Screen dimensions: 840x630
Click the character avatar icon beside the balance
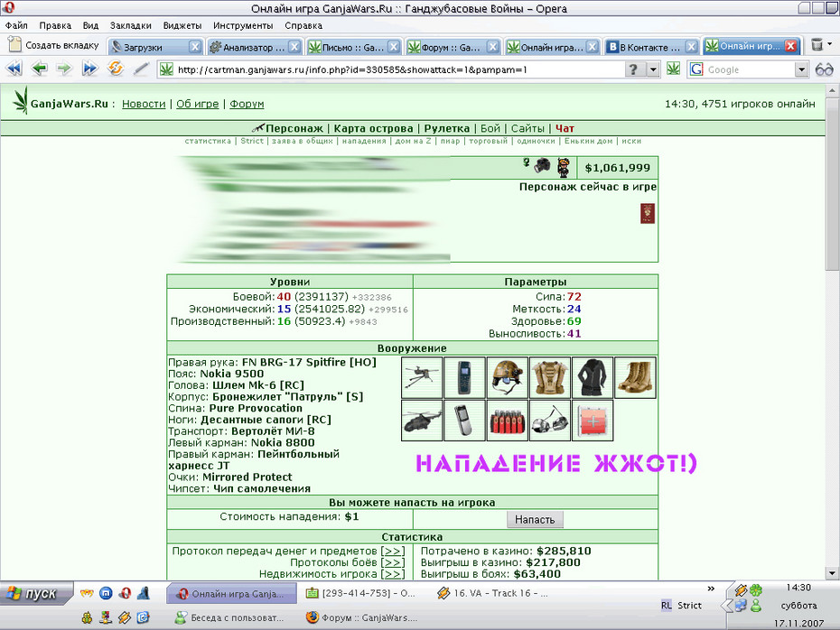563,168
